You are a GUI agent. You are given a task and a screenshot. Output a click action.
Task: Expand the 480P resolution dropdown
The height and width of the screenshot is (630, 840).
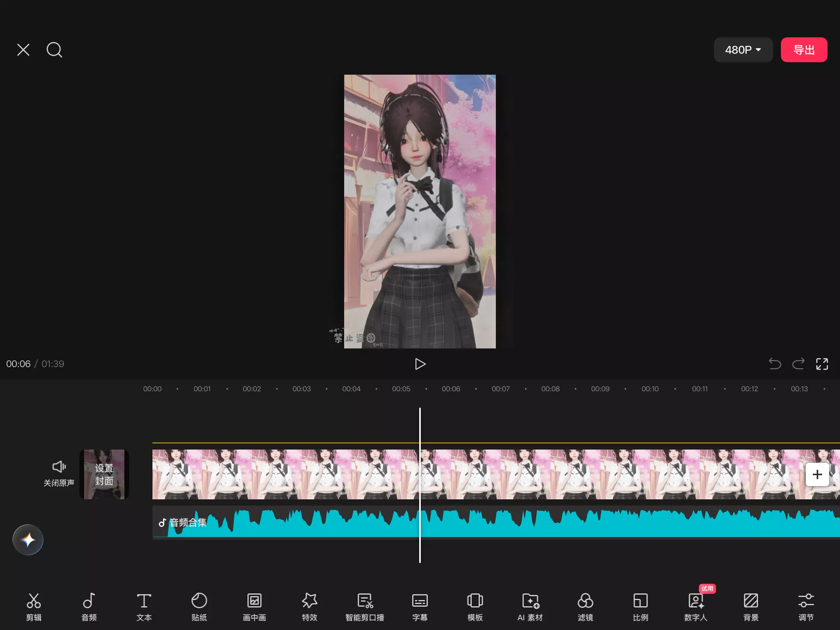743,50
